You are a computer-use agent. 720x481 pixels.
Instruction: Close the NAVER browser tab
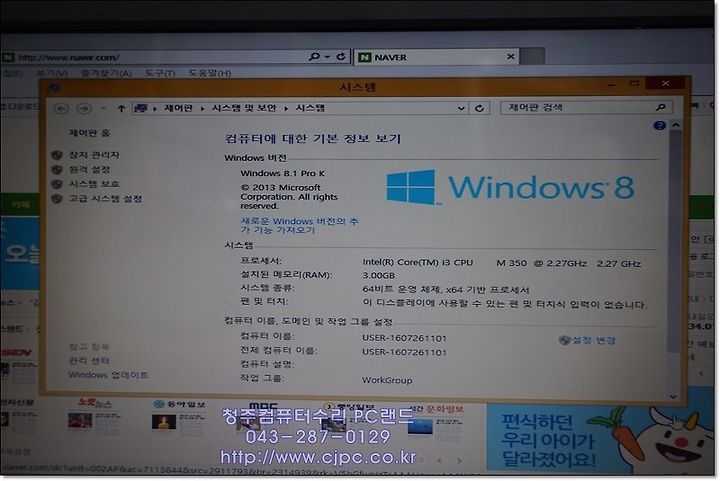tap(511, 56)
